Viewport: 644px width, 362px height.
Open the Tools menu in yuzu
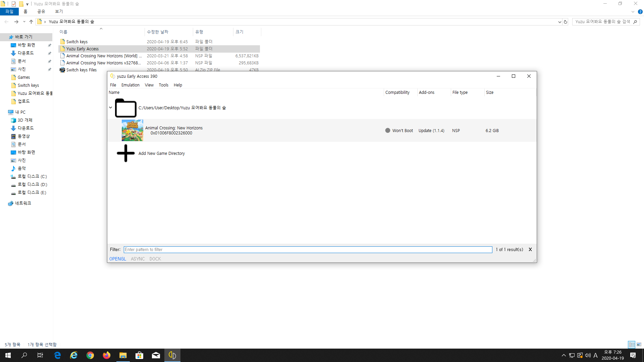click(x=163, y=85)
